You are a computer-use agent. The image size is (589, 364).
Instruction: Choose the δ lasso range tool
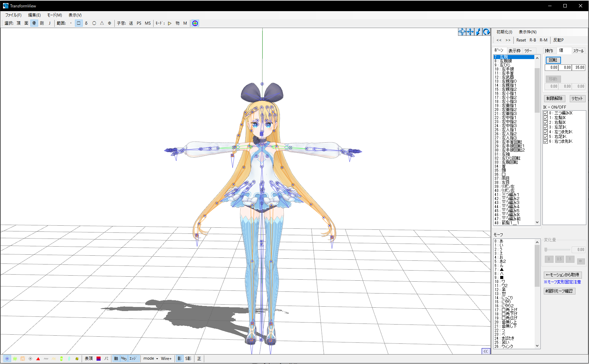(86, 23)
